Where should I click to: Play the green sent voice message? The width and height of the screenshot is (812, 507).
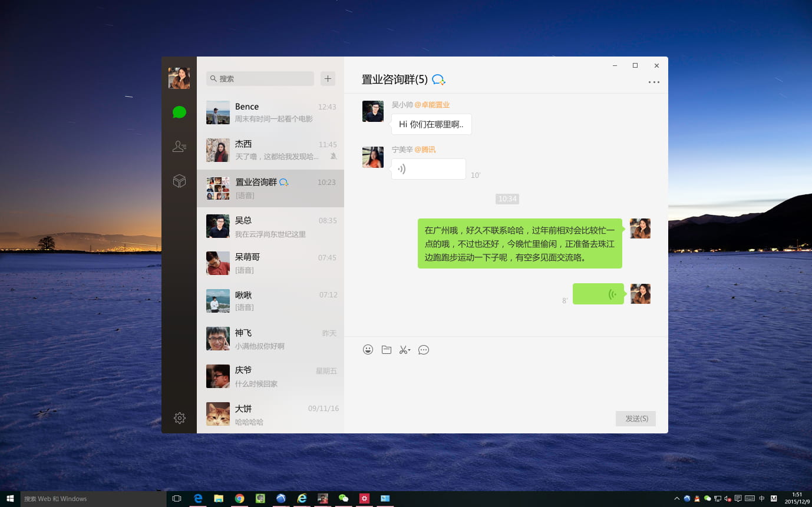click(598, 294)
